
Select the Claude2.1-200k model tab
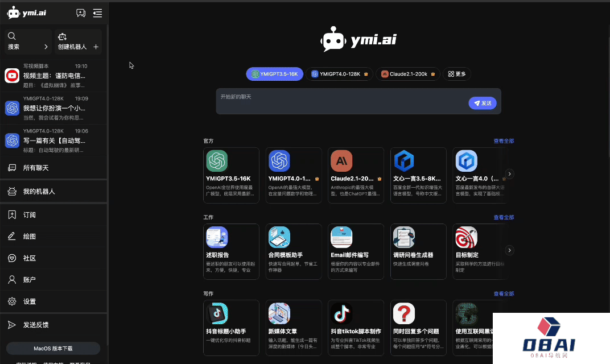[x=408, y=74]
